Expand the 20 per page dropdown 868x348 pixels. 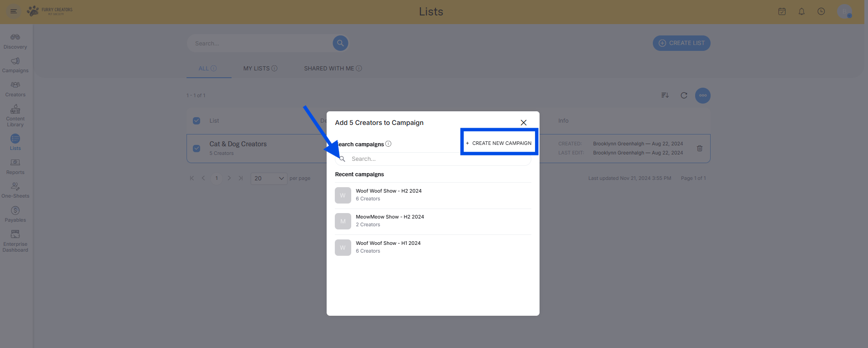coord(269,179)
